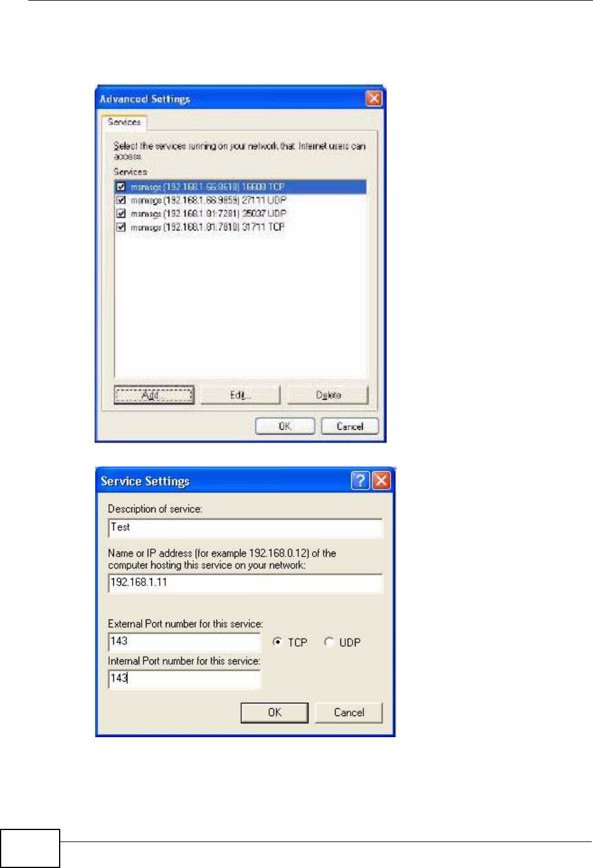The height and width of the screenshot is (868, 593).
Task: Open the Edit service button
Action: pos(240,395)
